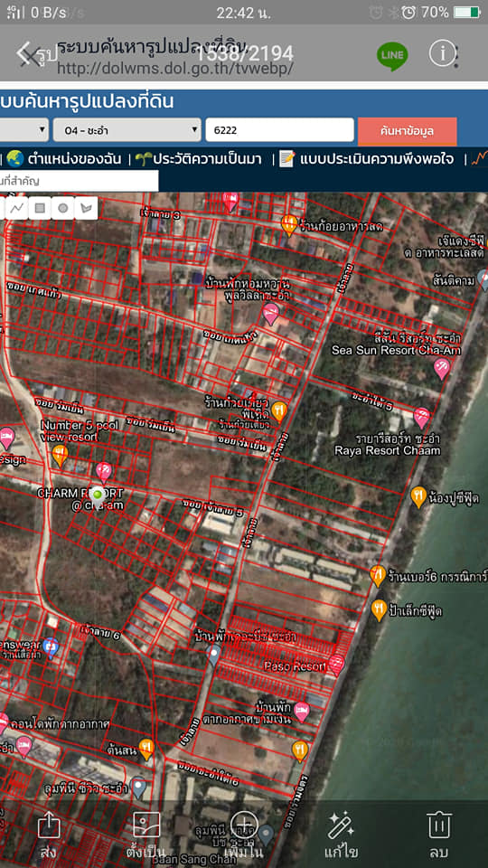Click the ที่สำคัญ place search field
488x868 pixels.
[x=80, y=181]
